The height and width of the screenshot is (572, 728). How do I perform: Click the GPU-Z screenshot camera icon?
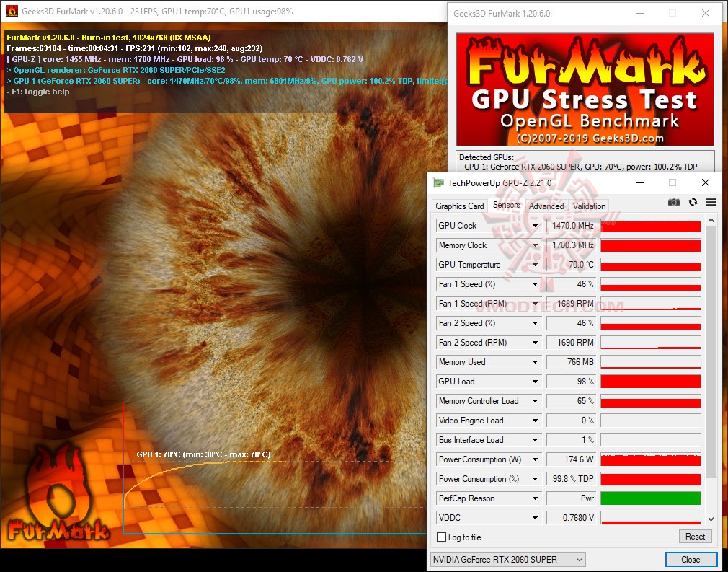[673, 202]
